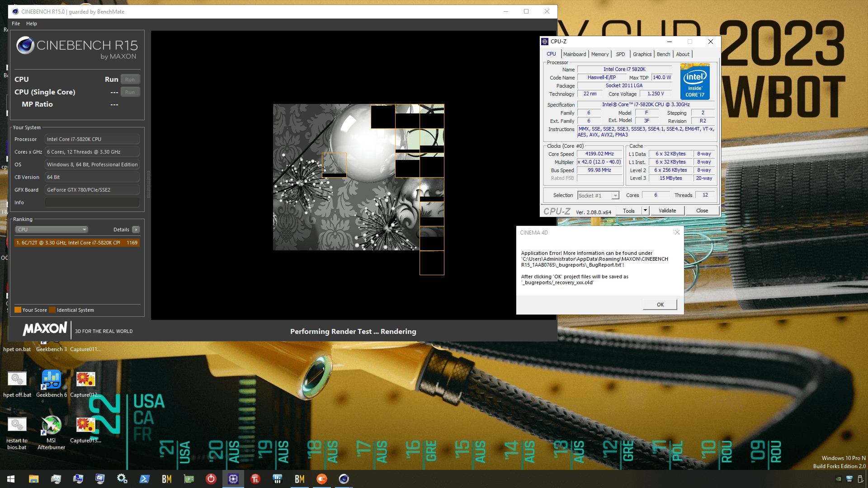Click the Close button in CPU-Z
This screenshot has height=488, width=868.
pos(702,211)
